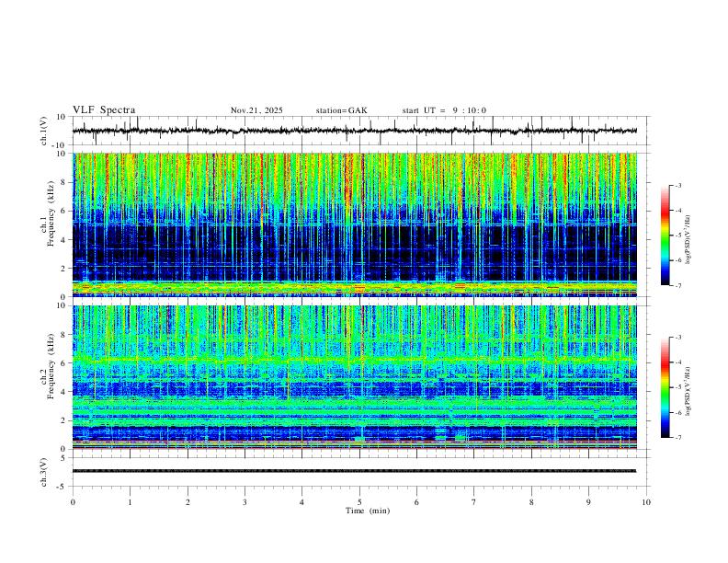
Task: Click the time-axis tick label '9'
Action: [x=588, y=502]
